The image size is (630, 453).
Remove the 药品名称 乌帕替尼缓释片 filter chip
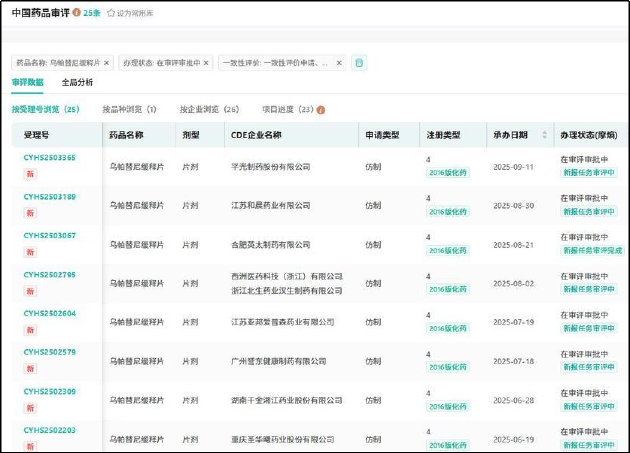(106, 63)
